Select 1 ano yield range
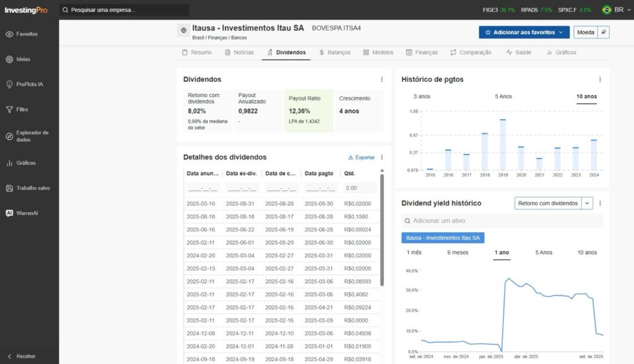This screenshot has height=364, width=634. (x=502, y=253)
